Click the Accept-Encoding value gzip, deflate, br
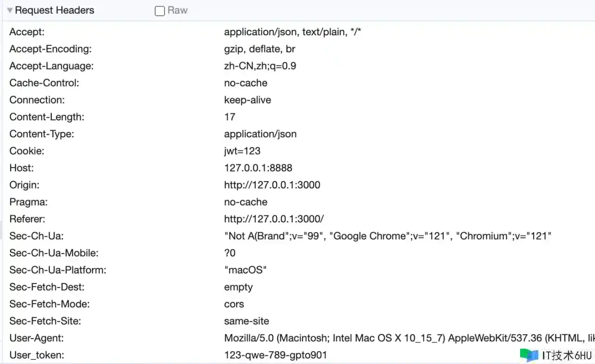595x364 pixels. 259,49
